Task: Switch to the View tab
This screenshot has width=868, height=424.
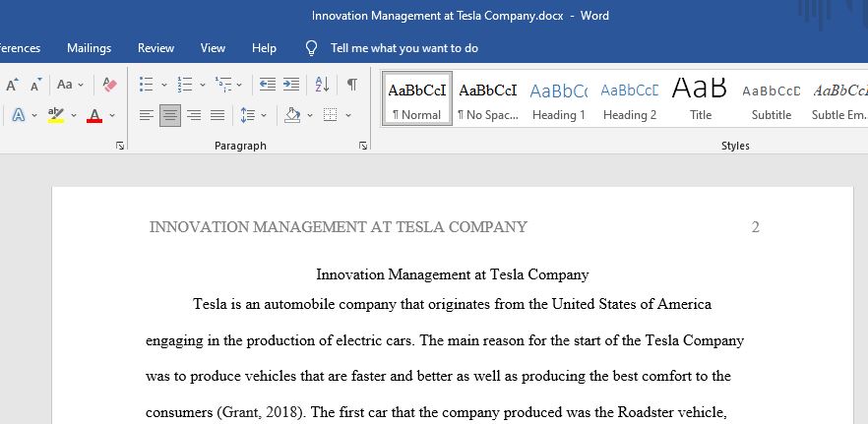Action: (213, 48)
